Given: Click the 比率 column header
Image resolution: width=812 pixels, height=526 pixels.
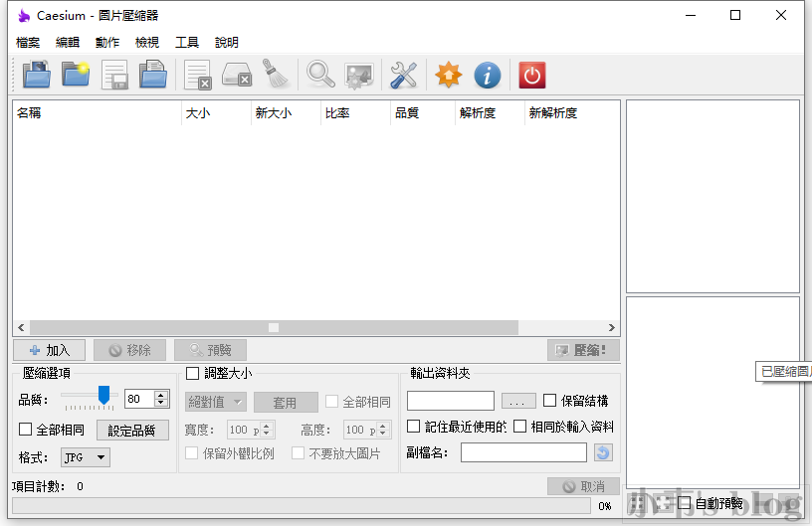Looking at the screenshot, I should (355, 112).
